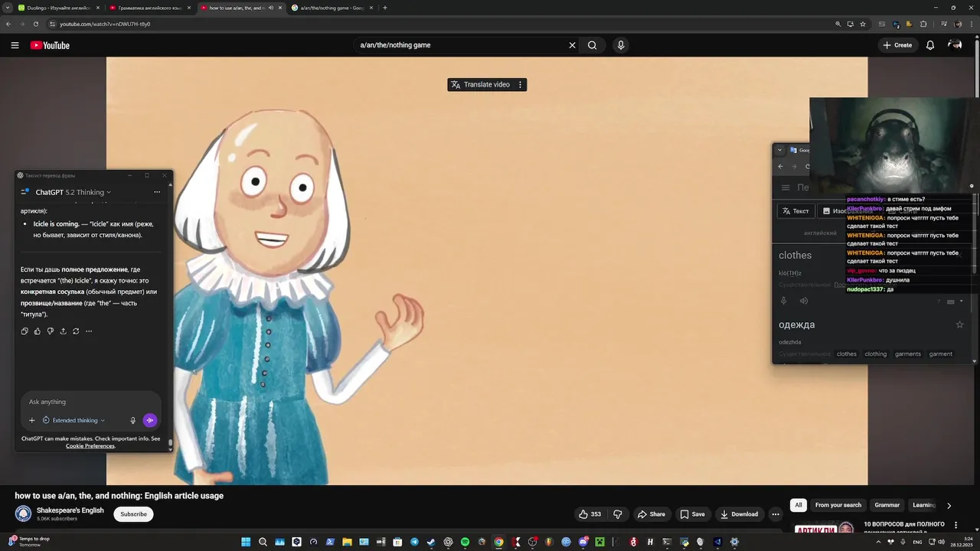Open ChatGPT sidebar toggle icon
The height and width of the screenshot is (551, 980).
[x=25, y=192]
